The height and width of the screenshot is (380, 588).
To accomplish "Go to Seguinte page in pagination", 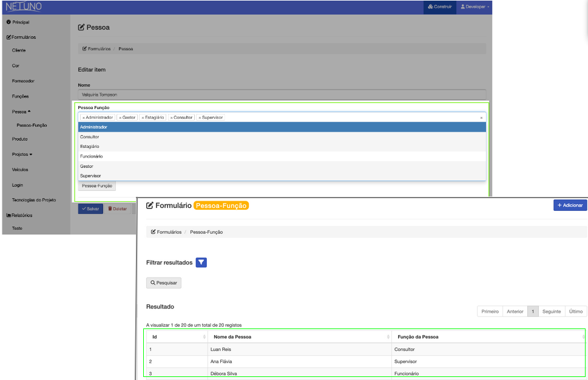I will coord(552,312).
